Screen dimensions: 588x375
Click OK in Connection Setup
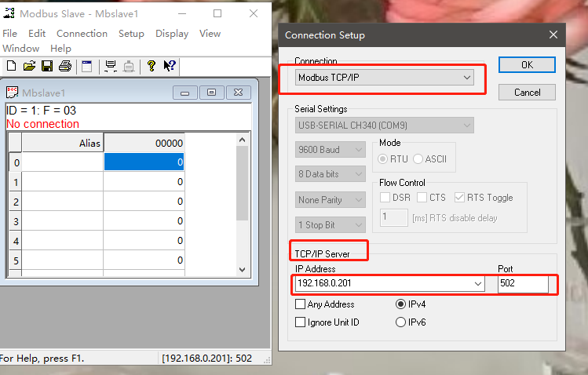point(527,65)
